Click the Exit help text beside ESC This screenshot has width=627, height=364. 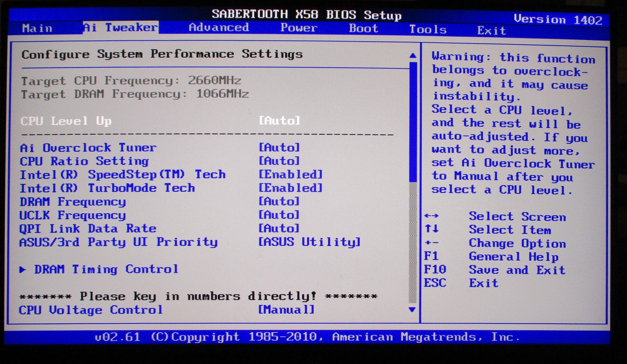click(x=483, y=283)
